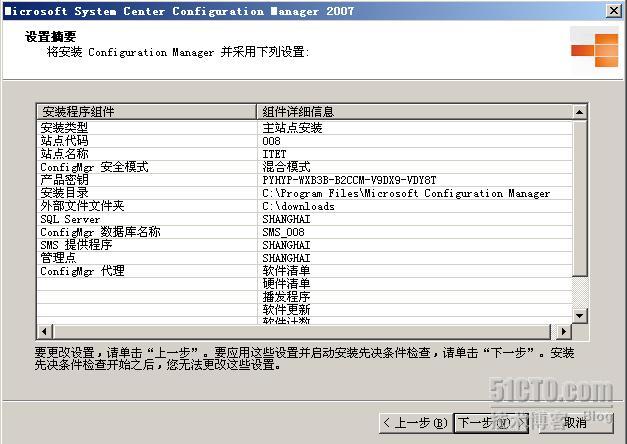Click the 播发程序 agent entry
The height and width of the screenshot is (444, 627).
tap(286, 297)
